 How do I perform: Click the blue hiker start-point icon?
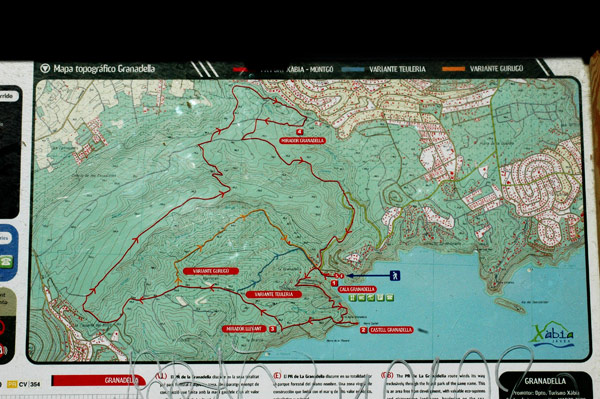point(395,275)
